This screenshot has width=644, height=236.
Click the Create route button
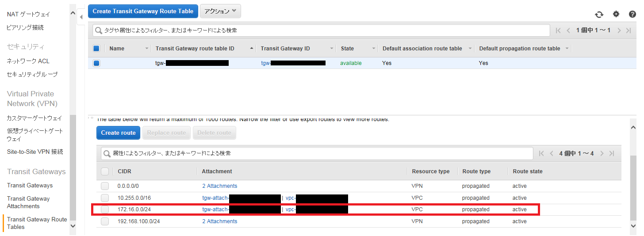tap(118, 133)
